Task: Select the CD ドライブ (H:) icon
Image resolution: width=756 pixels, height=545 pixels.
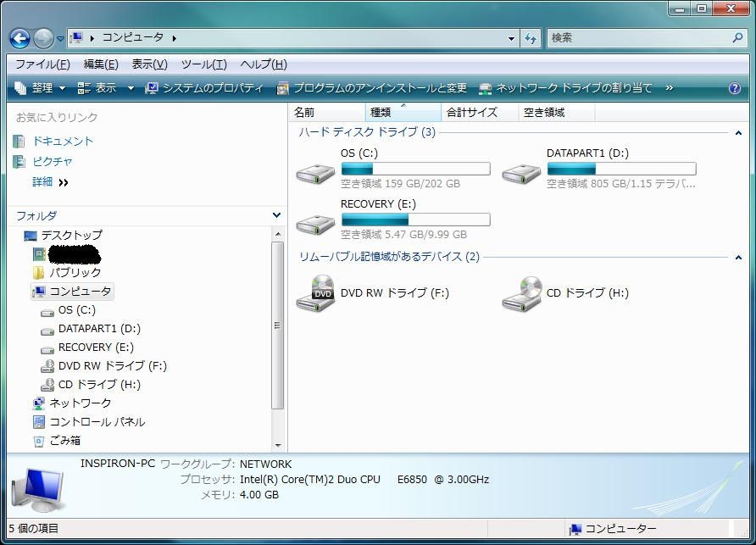Action: [521, 293]
